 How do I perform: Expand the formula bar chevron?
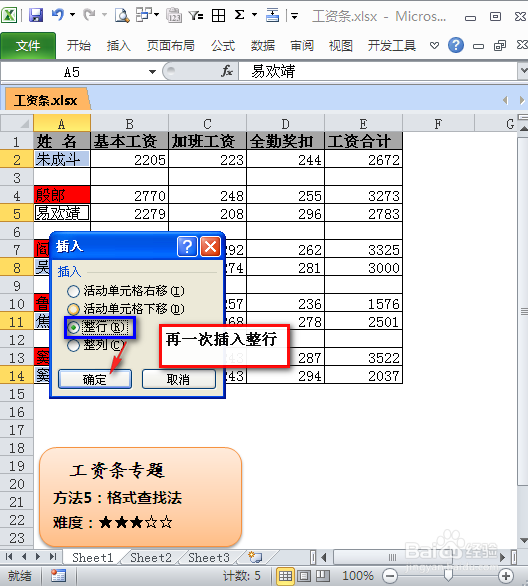[523, 71]
